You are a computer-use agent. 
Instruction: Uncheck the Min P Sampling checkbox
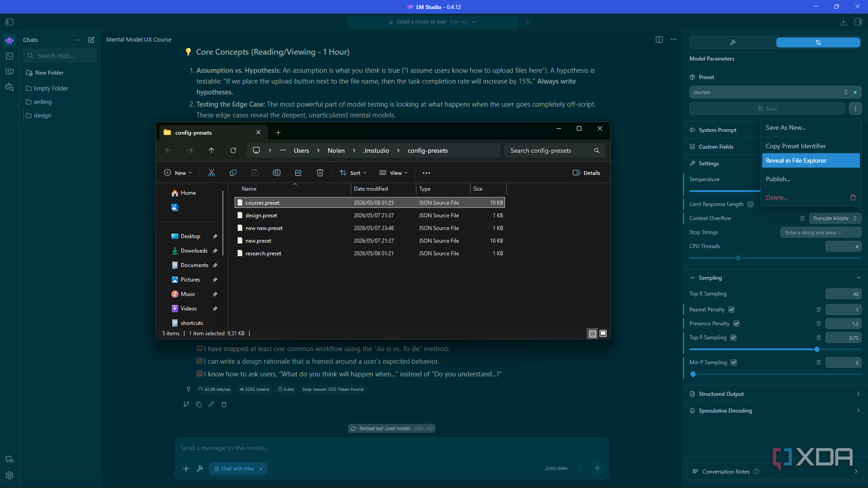734,362
